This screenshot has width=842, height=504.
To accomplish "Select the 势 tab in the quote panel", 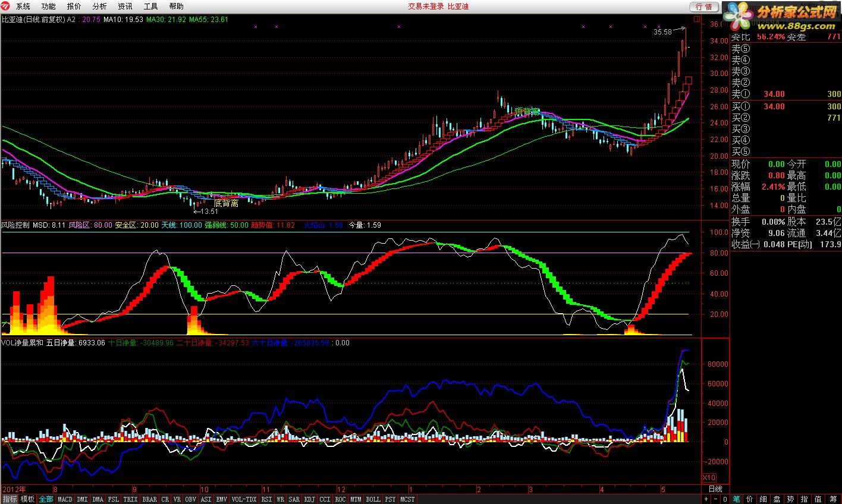I will pyautogui.click(x=791, y=499).
